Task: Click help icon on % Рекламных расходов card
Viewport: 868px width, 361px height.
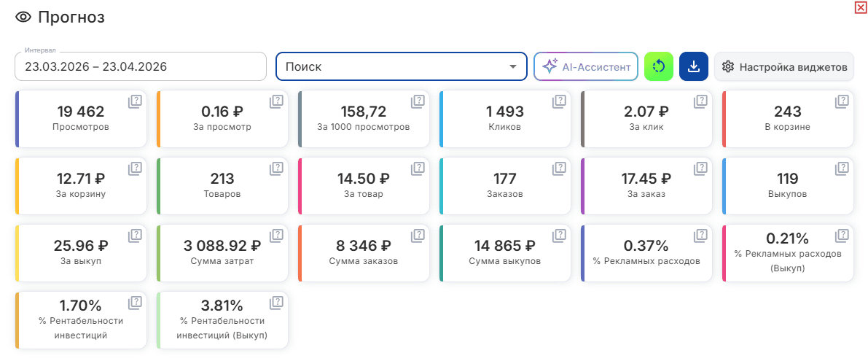Action: pos(700,236)
